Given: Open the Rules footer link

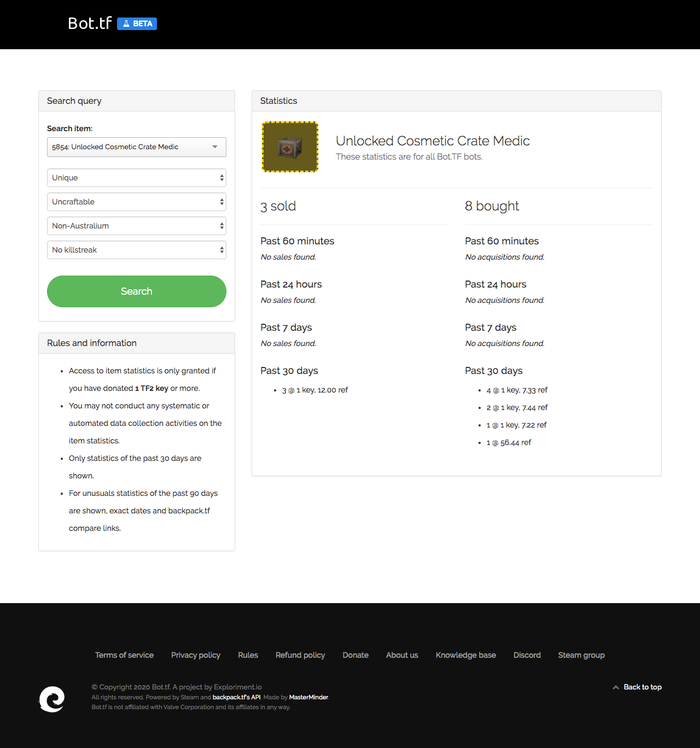Looking at the screenshot, I should (248, 655).
